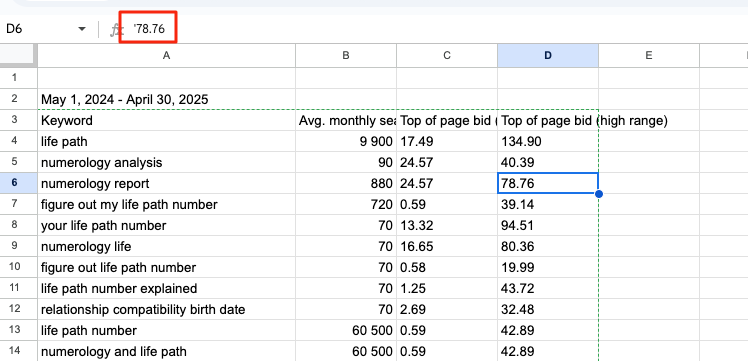Click the 40.39 value cell
Viewport: 748px width, 361px height.
point(548,162)
